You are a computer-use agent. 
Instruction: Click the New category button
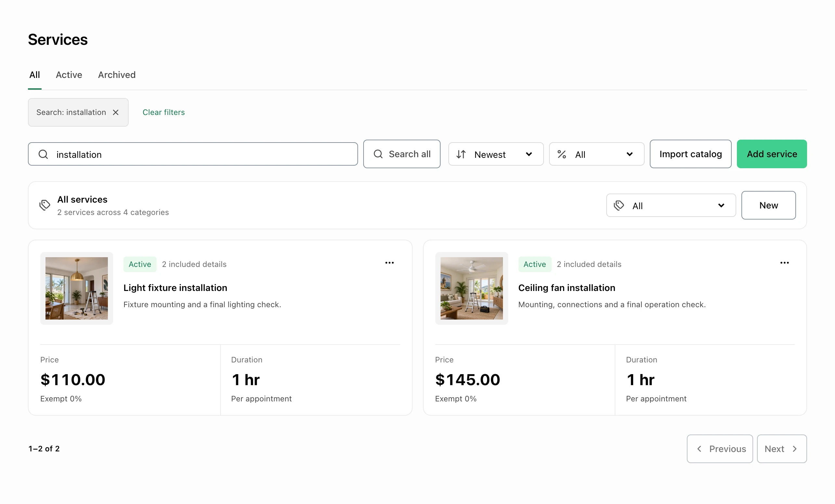click(768, 205)
